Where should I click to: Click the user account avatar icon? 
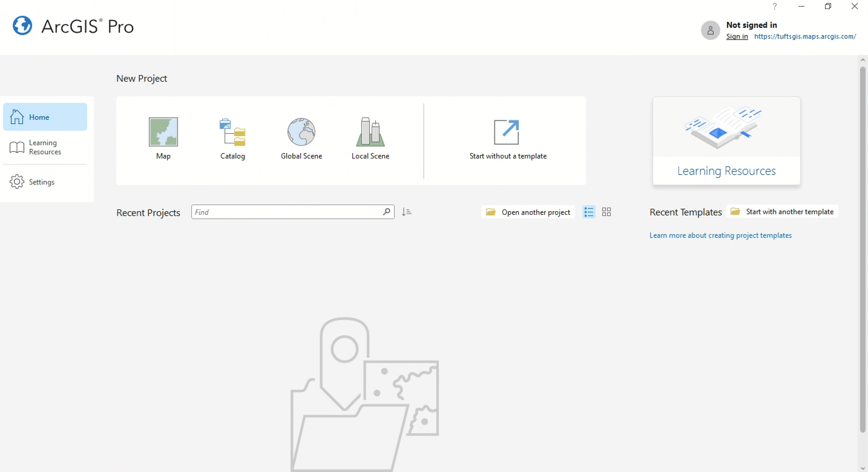click(710, 31)
